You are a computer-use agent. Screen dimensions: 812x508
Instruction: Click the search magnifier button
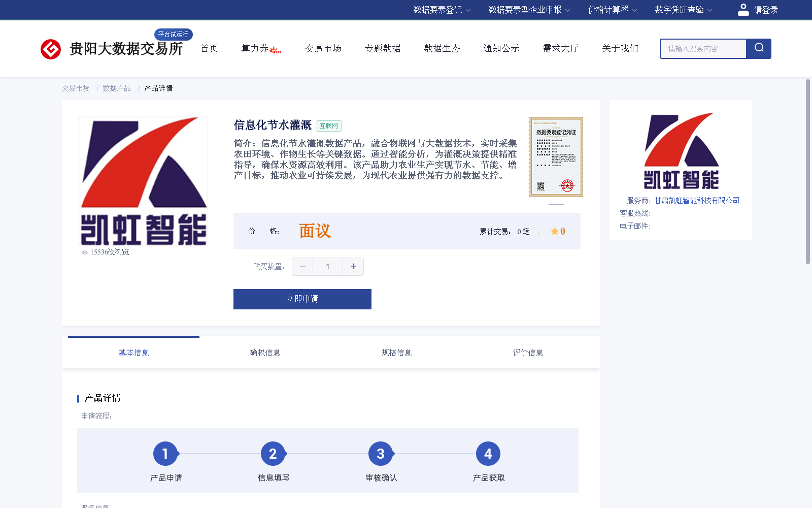tap(759, 48)
